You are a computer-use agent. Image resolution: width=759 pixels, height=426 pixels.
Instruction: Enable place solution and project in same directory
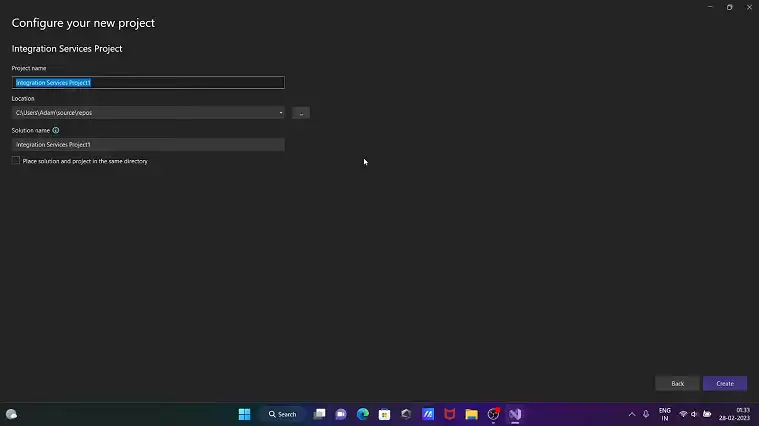[16, 161]
